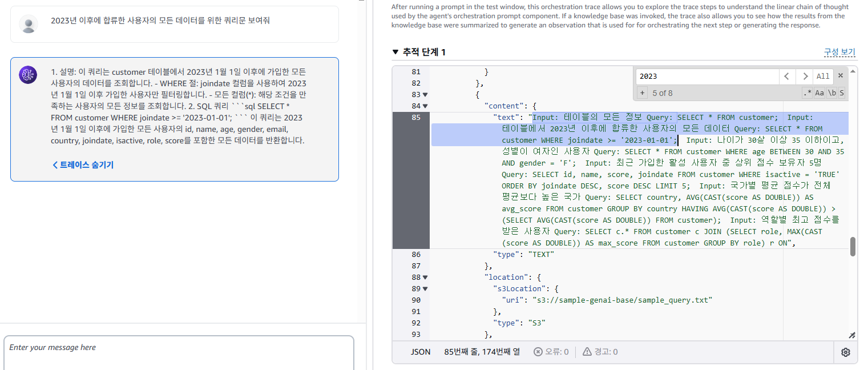Viewport: 868px width, 370px height.
Task: Grab the editor resize handle corner
Action: tap(853, 336)
